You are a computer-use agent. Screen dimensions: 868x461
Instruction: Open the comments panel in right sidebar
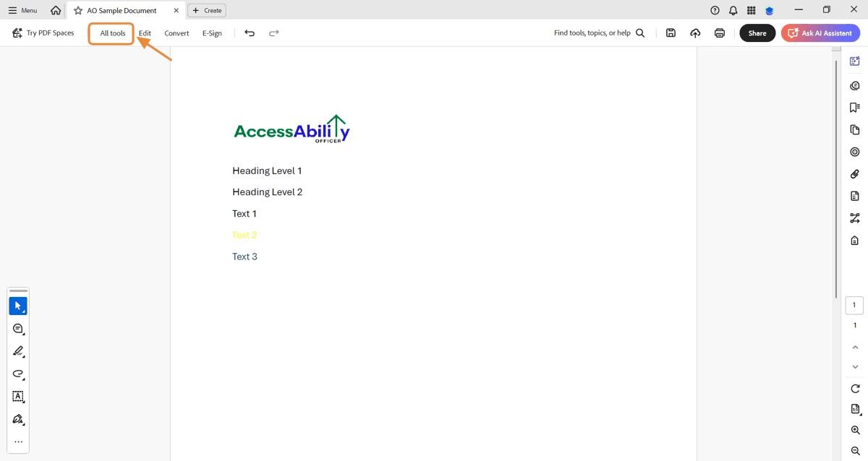855,85
